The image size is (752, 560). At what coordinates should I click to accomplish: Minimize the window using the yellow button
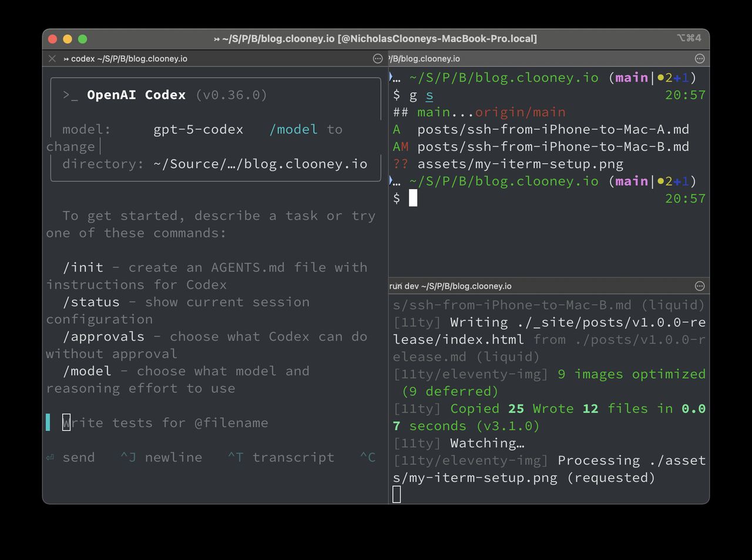click(68, 39)
